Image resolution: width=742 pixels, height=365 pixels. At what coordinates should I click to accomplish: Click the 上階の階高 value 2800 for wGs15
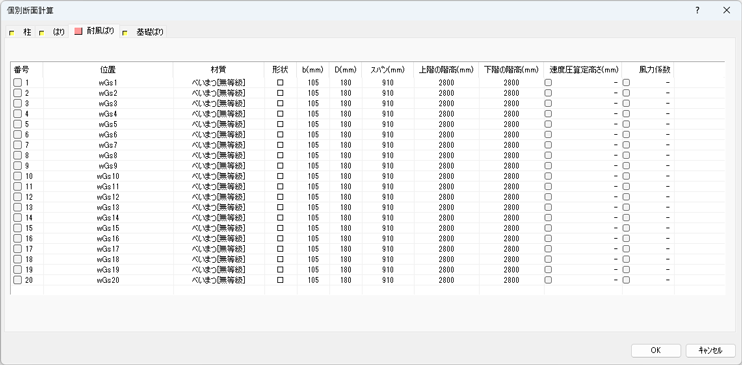(446, 228)
